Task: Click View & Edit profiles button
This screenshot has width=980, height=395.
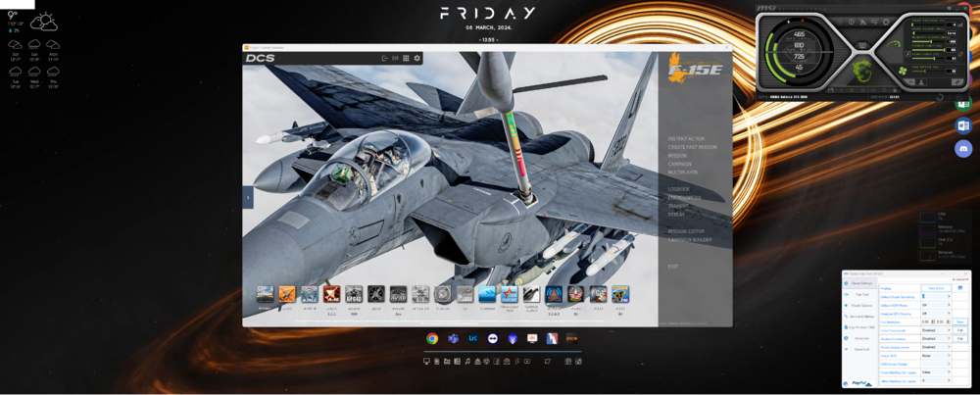Action: click(936, 288)
